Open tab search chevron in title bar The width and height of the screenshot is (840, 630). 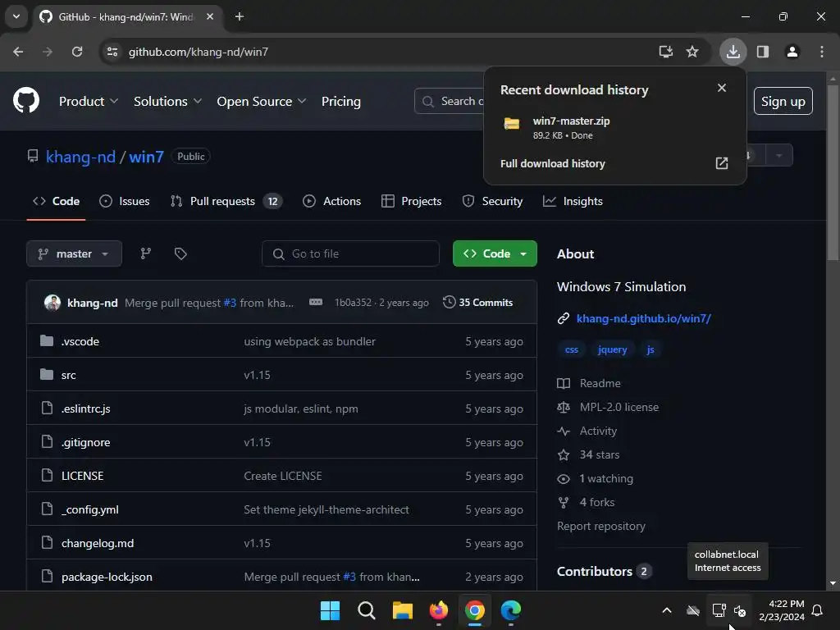click(16, 16)
